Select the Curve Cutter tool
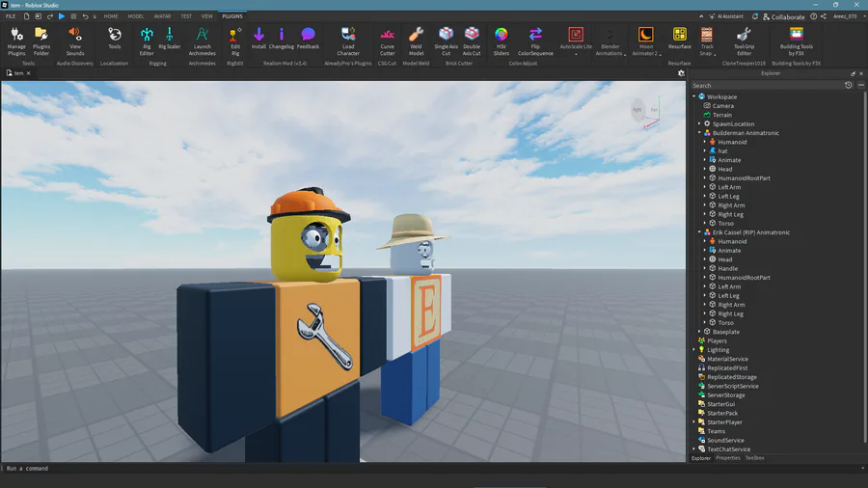 point(387,41)
